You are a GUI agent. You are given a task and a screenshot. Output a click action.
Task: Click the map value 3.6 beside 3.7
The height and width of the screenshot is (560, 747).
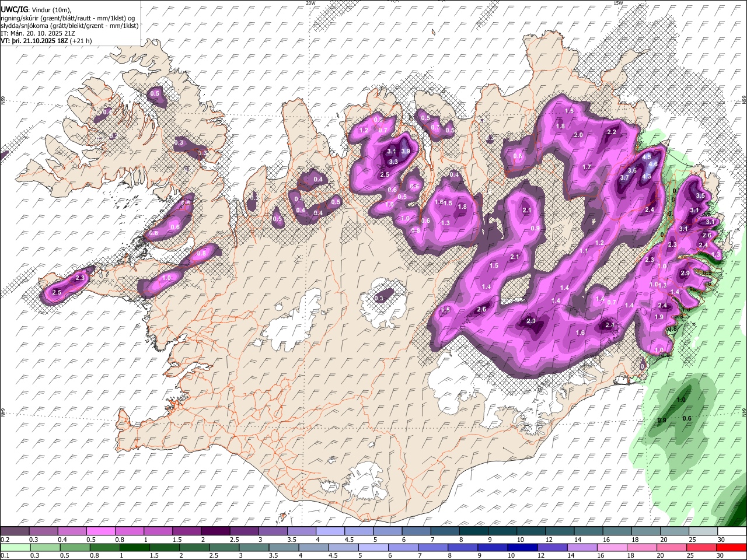click(x=632, y=170)
